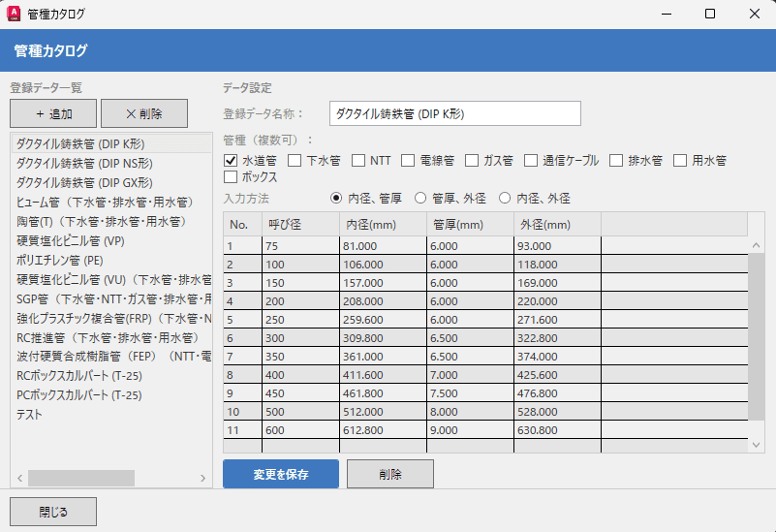Open the テスト entry in the list
The width and height of the screenshot is (776, 532).
click(x=29, y=415)
